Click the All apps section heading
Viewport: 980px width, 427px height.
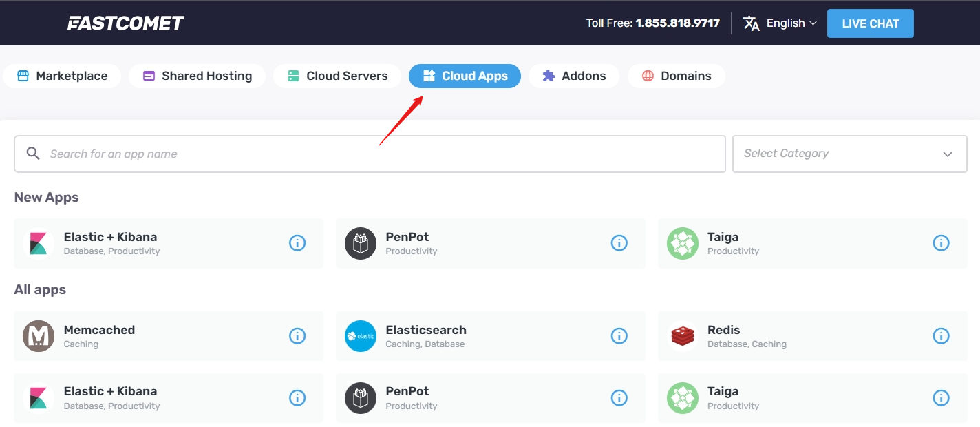point(40,290)
